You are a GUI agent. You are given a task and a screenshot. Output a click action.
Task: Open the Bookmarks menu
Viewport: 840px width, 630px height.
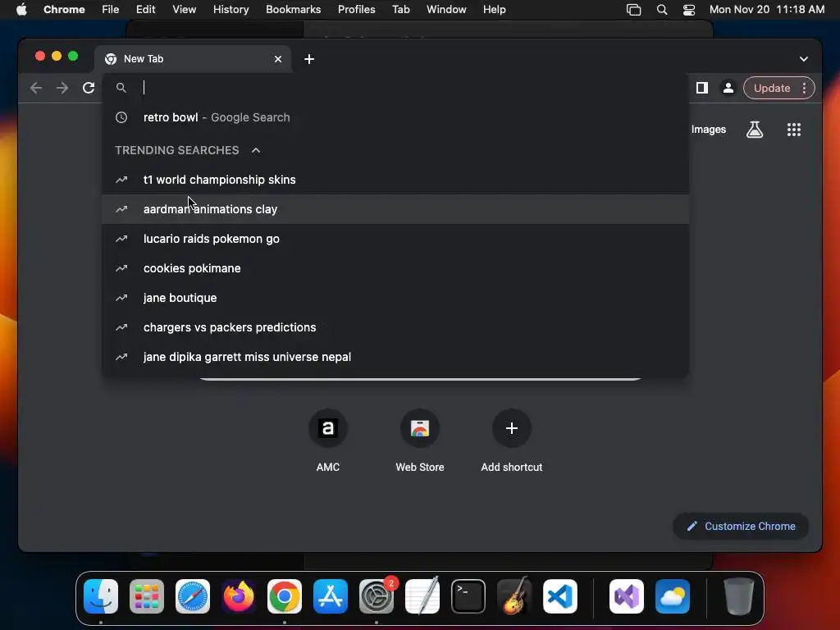tap(294, 10)
